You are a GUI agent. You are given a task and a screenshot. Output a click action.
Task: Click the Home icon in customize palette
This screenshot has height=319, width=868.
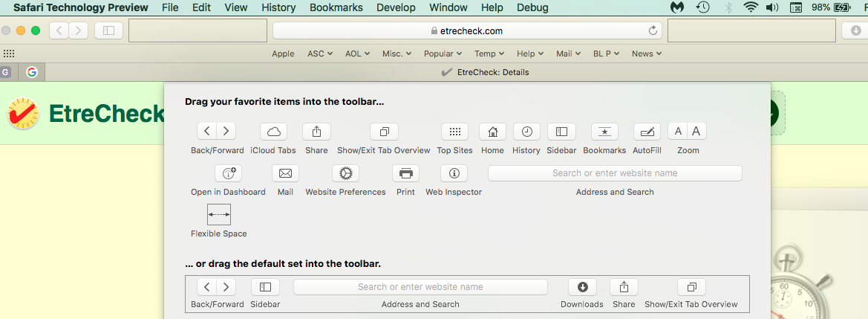pos(493,132)
